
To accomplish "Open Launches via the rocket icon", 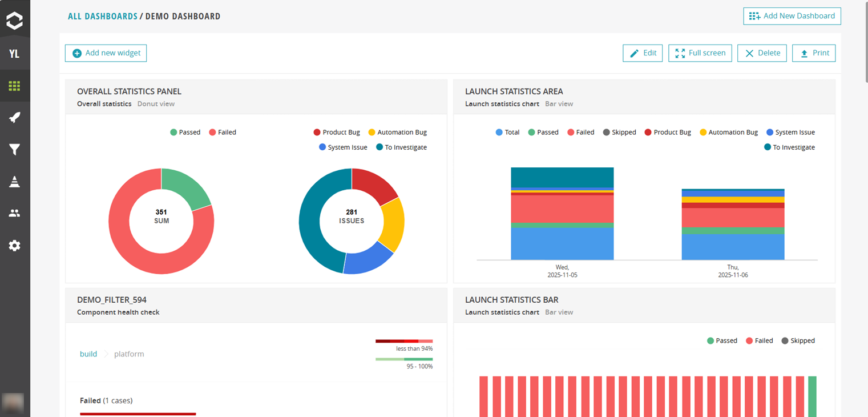I will click(x=15, y=118).
